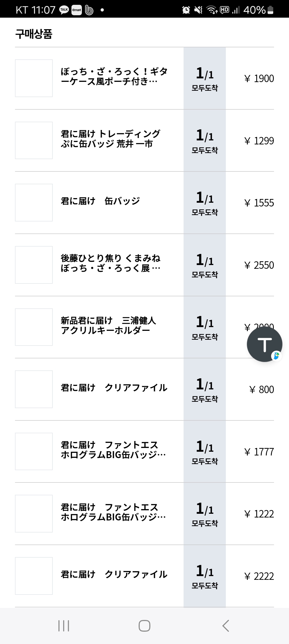Tap the emart notification icon
289x644 pixels.
pos(77,10)
